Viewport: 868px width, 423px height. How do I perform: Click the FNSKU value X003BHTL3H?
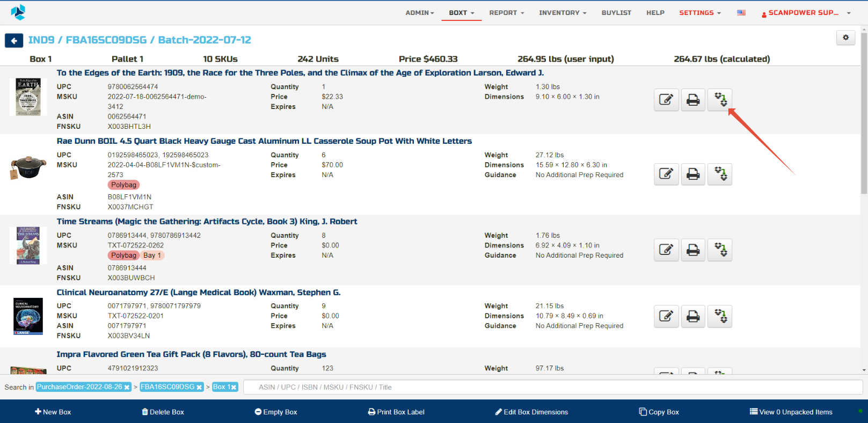point(129,127)
